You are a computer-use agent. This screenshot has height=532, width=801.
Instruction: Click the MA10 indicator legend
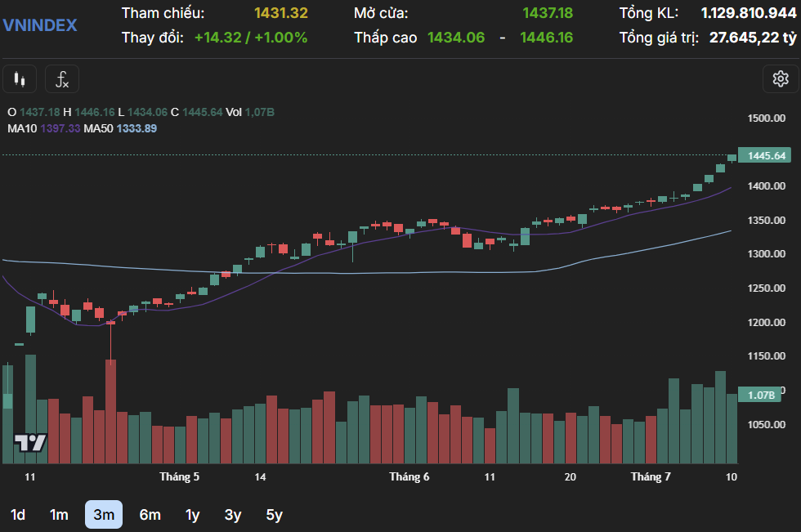click(44, 128)
